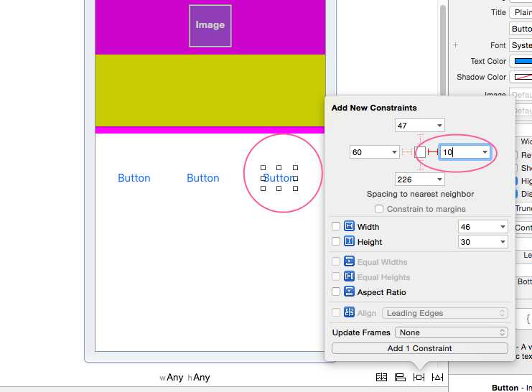This screenshot has width=532, height=392.
Task: Toggle the leading spacing strut
Action: (x=407, y=152)
